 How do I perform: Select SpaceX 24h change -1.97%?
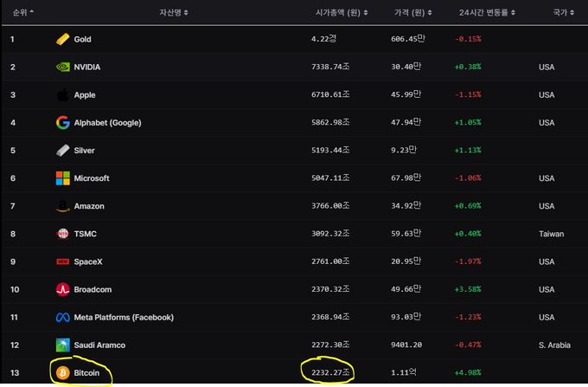468,261
